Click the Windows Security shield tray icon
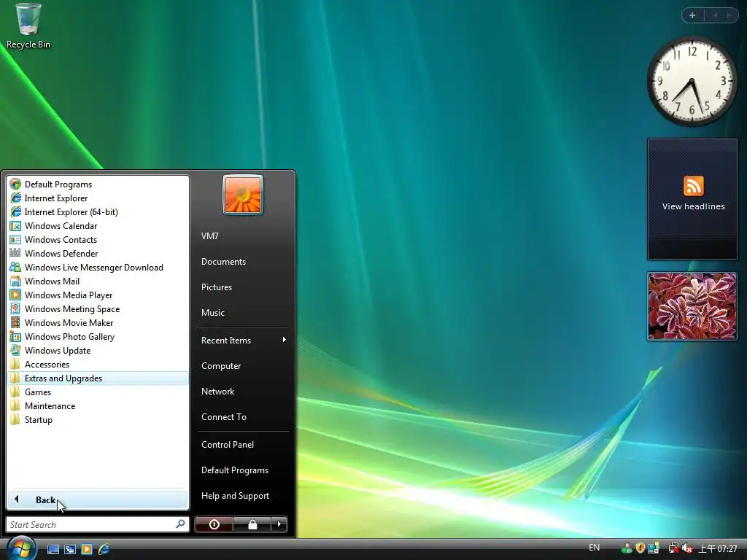 pos(640,548)
